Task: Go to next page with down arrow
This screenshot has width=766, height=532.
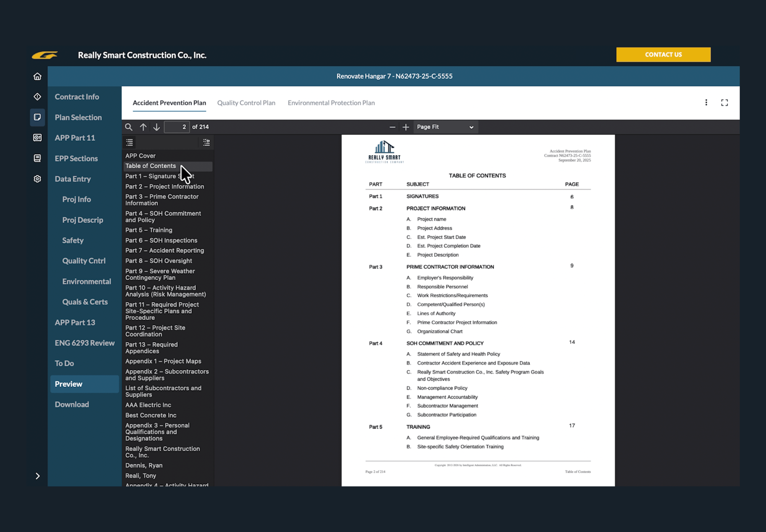Action: (156, 127)
